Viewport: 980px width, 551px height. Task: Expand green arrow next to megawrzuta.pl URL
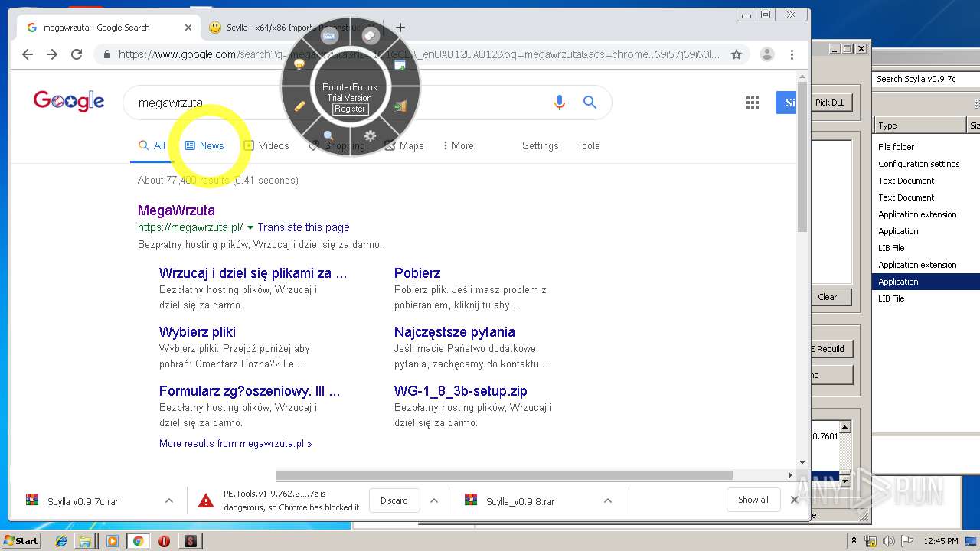click(250, 227)
